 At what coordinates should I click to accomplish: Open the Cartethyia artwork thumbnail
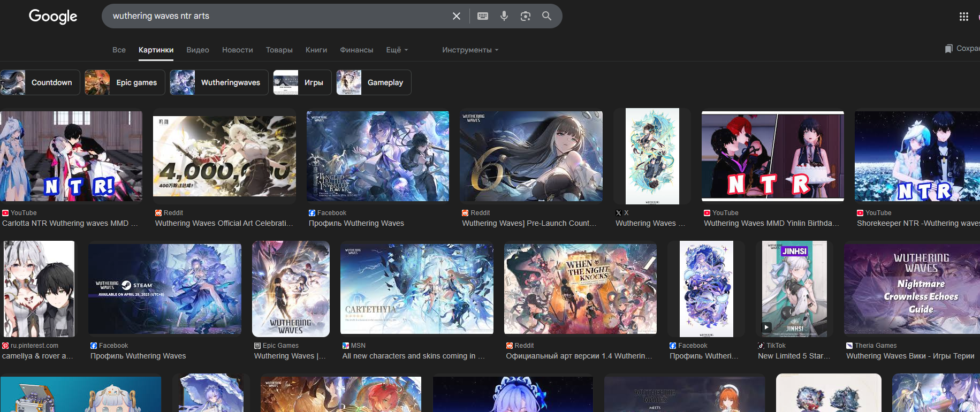[x=417, y=289]
